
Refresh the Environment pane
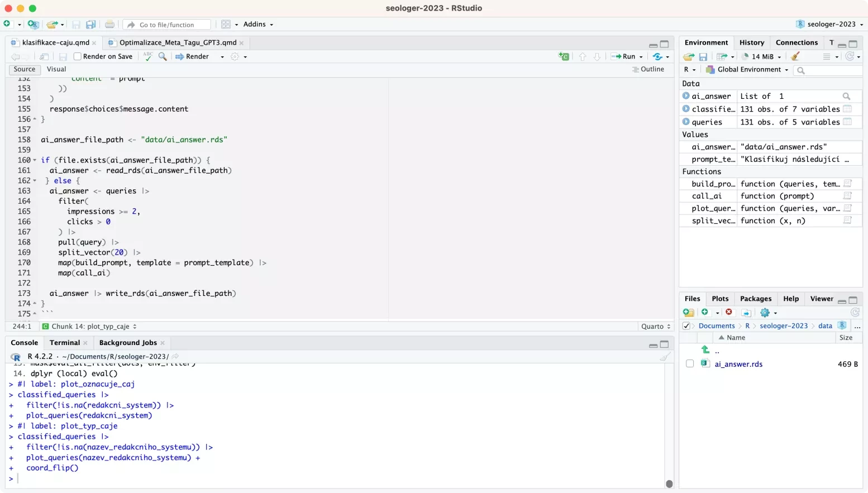pyautogui.click(x=850, y=56)
